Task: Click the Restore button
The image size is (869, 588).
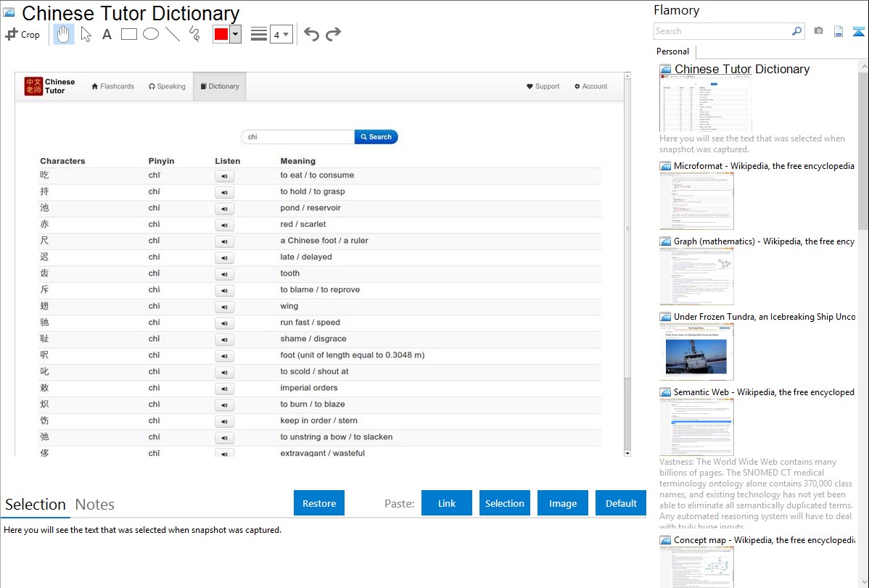Action: tap(319, 503)
